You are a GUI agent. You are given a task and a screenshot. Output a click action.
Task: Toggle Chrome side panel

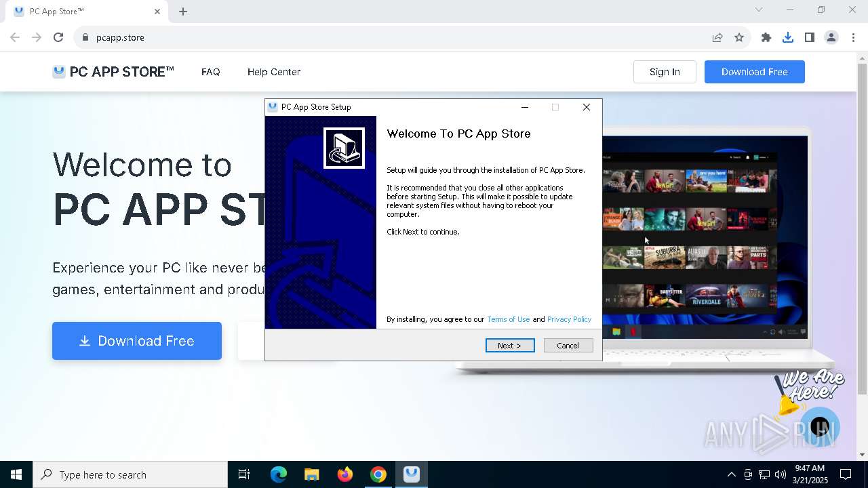[810, 37]
